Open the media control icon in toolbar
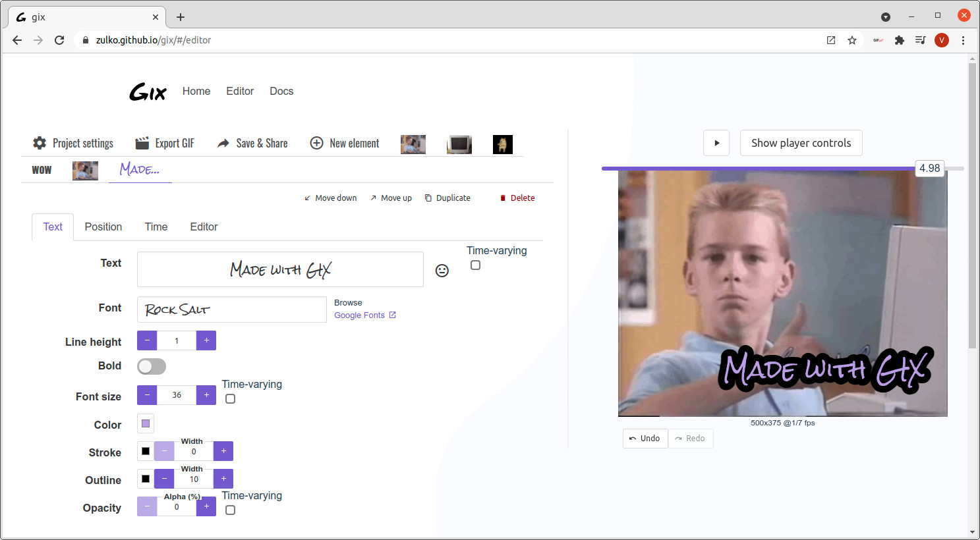 tap(921, 40)
